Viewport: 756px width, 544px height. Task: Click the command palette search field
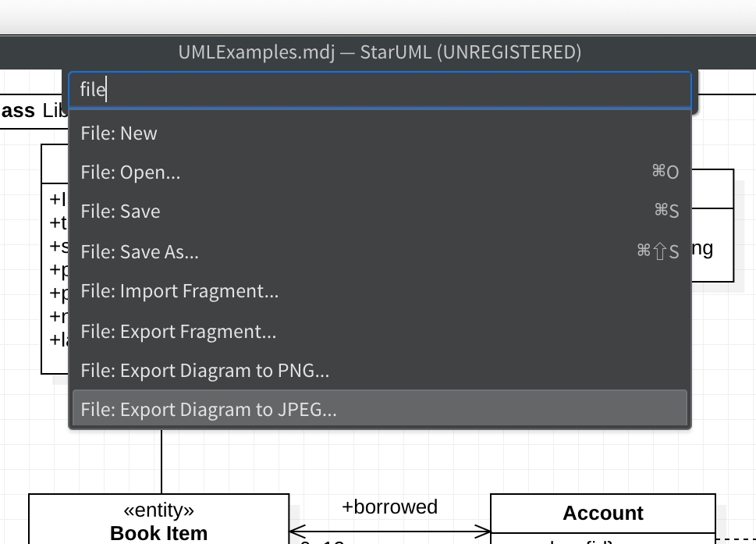(379, 90)
